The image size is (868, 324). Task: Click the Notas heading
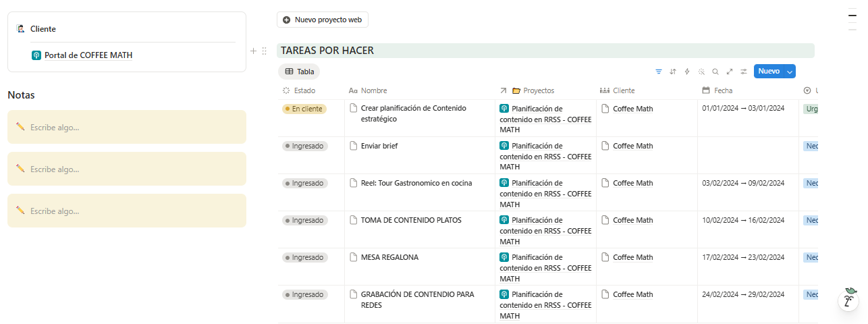(x=21, y=95)
